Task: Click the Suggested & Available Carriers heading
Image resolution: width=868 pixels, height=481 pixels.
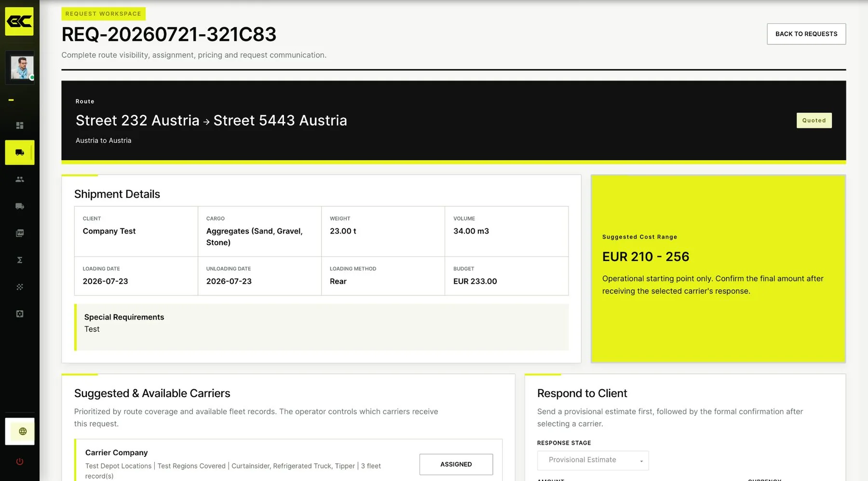Action: [152, 393]
